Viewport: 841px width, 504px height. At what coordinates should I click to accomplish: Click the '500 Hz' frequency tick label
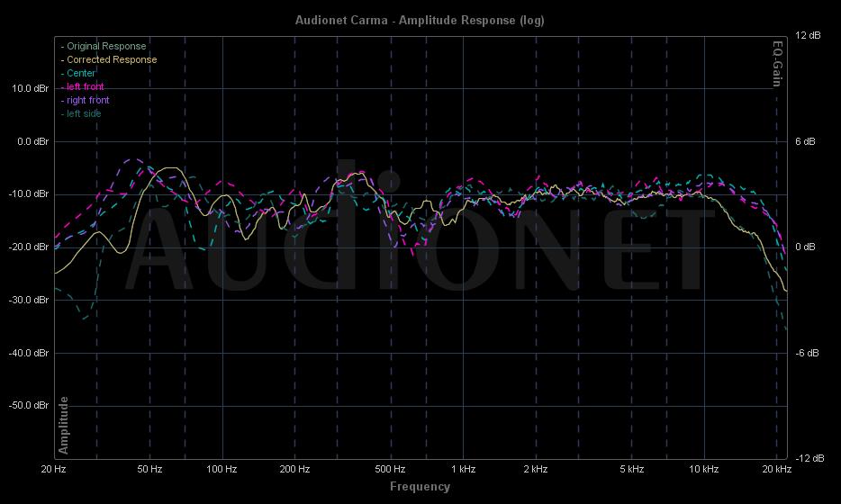click(x=390, y=469)
